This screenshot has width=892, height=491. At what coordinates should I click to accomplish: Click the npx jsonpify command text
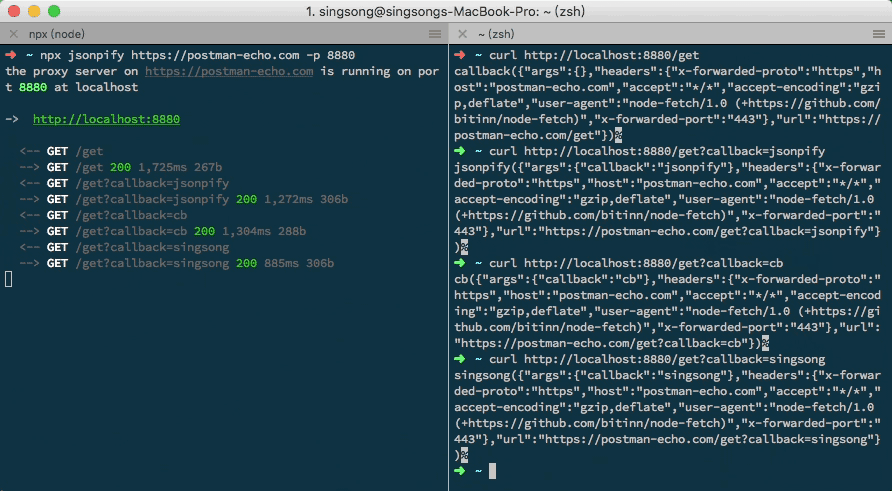coord(197,55)
